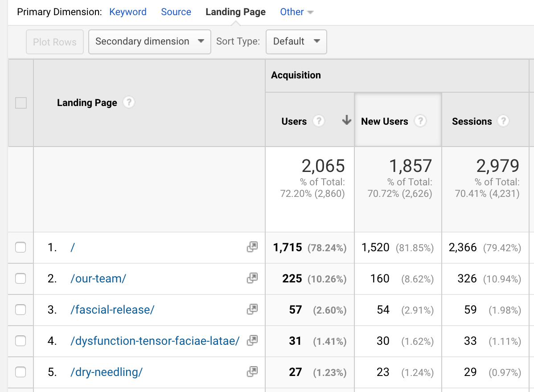
Task: Show help for Landing Page column
Action: [129, 102]
